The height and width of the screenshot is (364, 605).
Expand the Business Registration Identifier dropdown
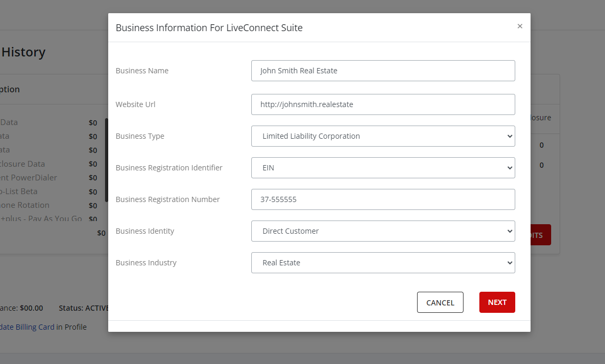383,168
